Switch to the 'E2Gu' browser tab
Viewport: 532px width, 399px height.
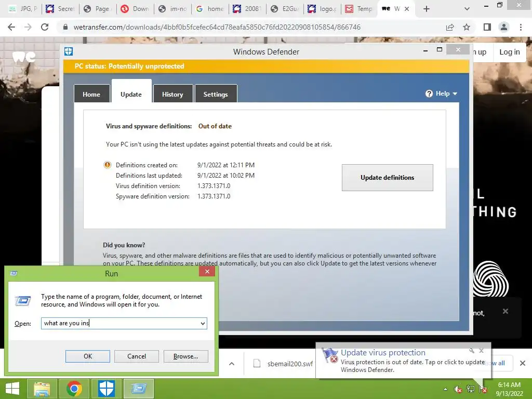pos(285,9)
